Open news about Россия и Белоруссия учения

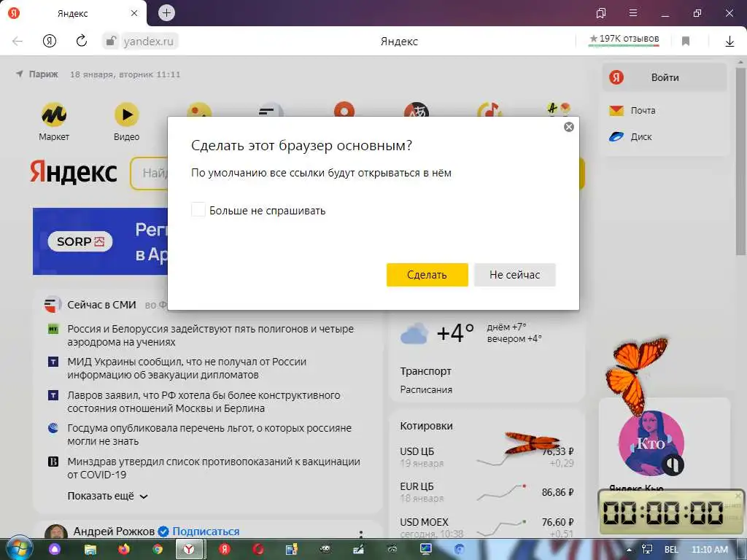210,335
